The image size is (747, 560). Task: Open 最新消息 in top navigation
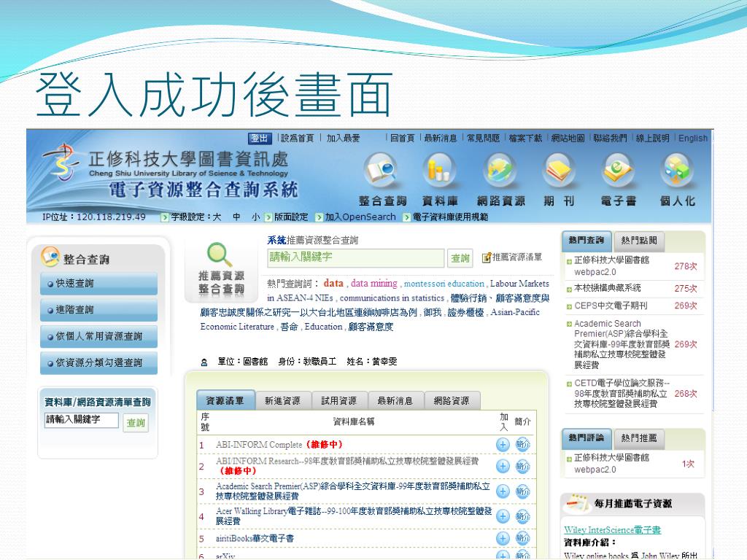click(x=441, y=138)
